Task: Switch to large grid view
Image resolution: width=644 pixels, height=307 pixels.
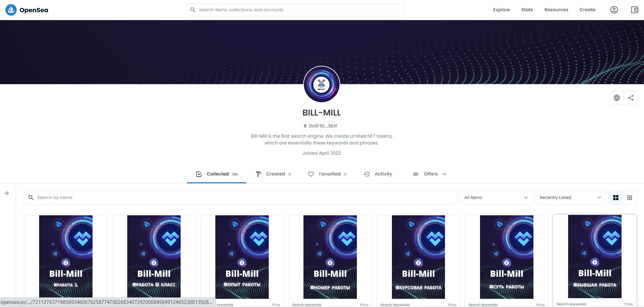Action: tap(616, 198)
